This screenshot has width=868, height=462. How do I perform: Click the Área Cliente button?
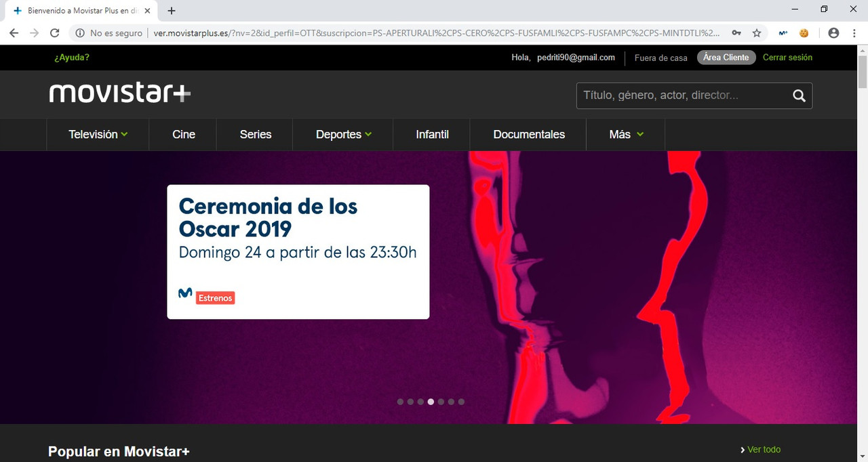tap(726, 58)
